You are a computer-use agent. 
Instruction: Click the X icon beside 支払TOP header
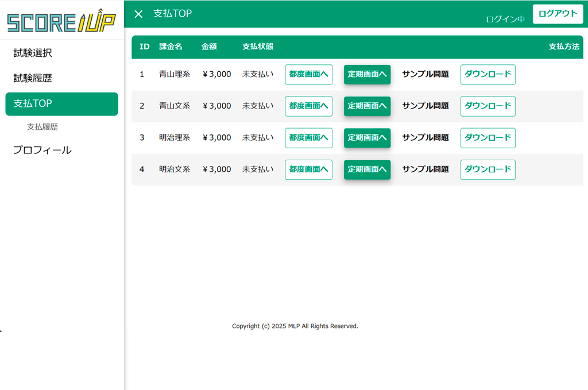[x=138, y=14]
